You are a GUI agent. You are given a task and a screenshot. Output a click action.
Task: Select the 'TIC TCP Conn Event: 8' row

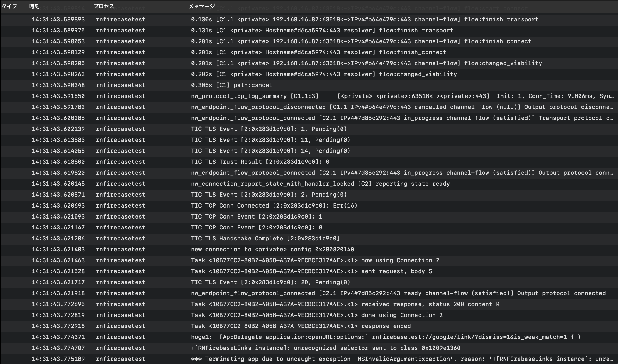click(x=256, y=228)
